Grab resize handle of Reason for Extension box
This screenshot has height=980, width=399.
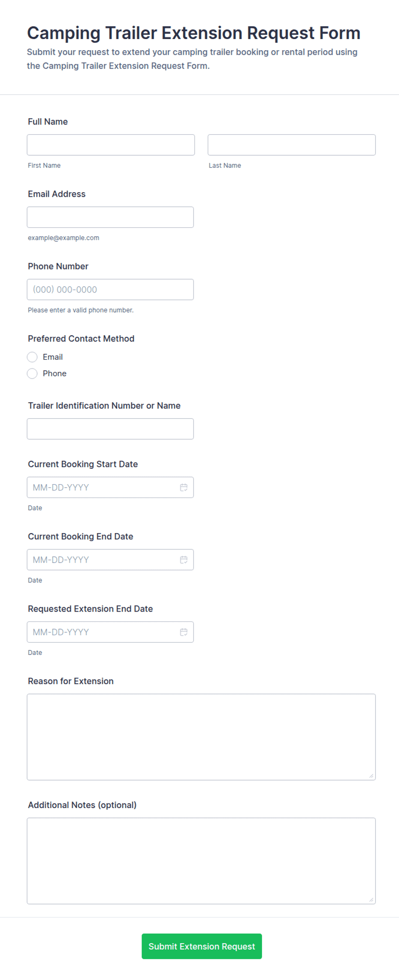click(371, 776)
